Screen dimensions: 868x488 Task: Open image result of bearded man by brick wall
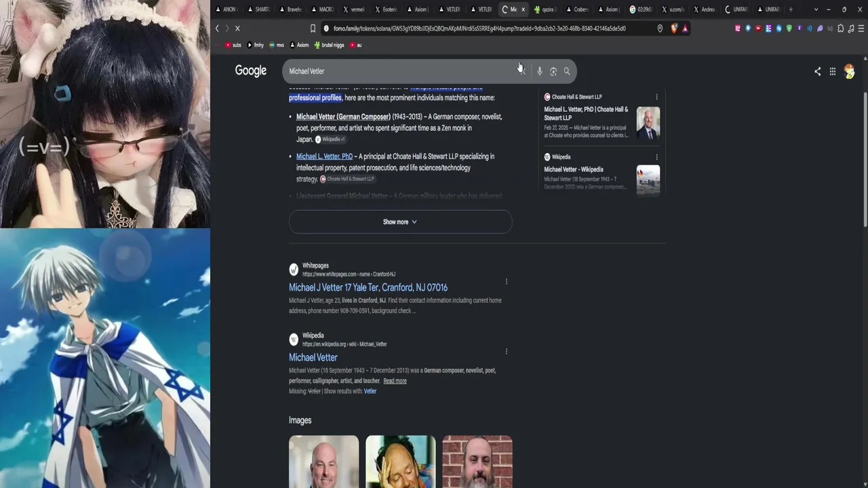[x=477, y=462]
